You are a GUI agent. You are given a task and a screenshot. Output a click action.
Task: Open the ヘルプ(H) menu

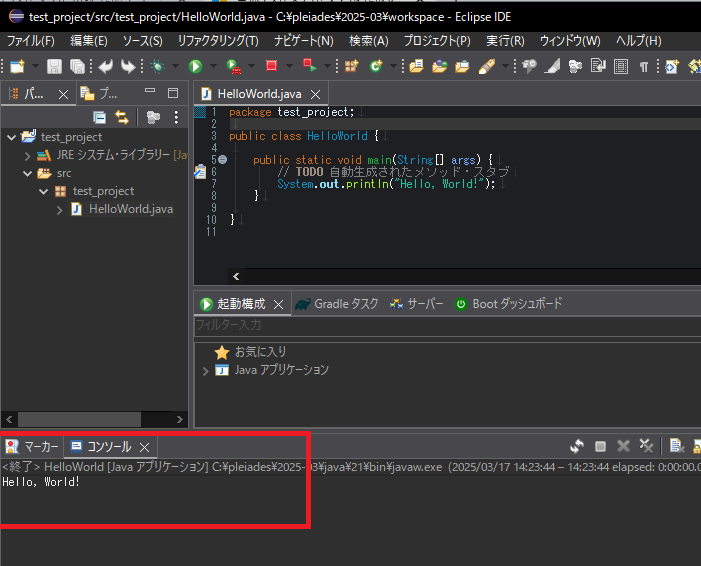coord(638,41)
